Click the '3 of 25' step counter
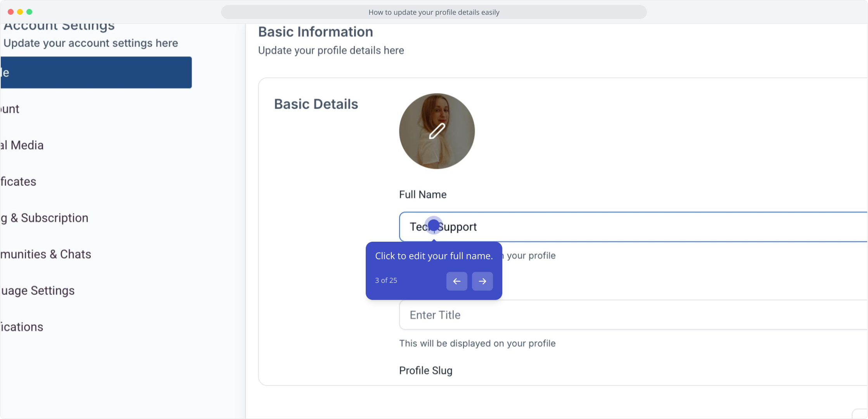Image resolution: width=868 pixels, height=419 pixels. [x=386, y=280]
